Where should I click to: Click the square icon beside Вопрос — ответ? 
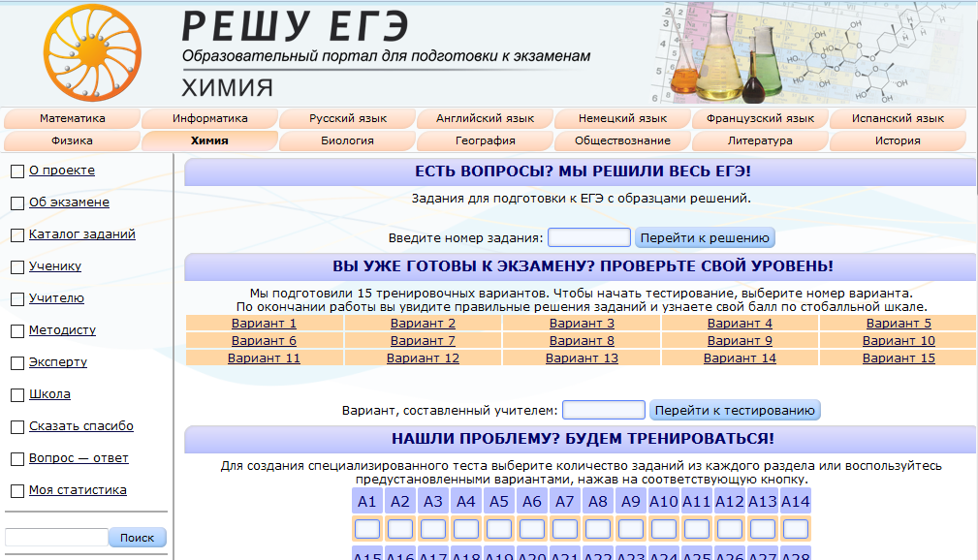point(16,459)
